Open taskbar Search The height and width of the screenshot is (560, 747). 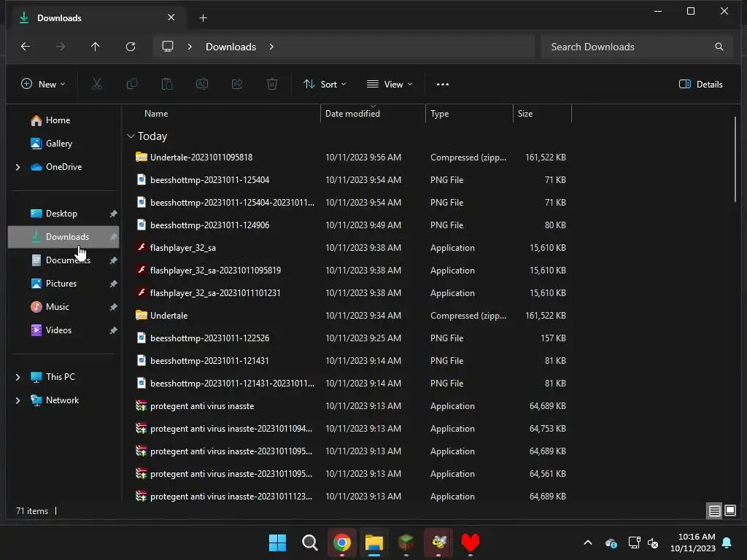pos(309,542)
